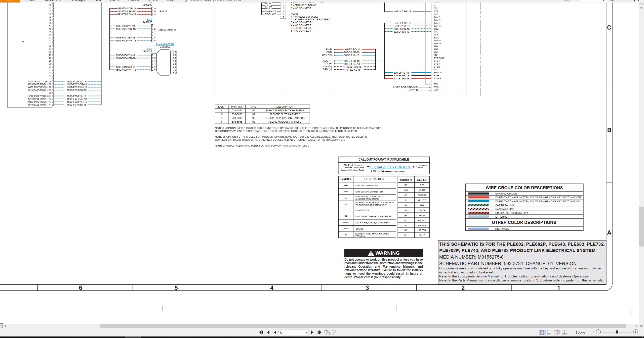Screen dimensions: 644x338
Task: Switch to Facing pages view
Action: [x=557, y=332]
